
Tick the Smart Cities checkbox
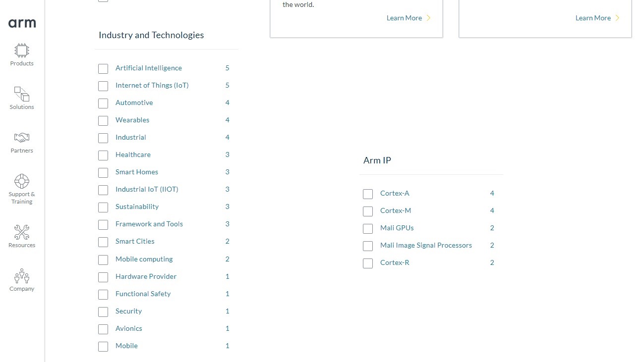point(103,242)
